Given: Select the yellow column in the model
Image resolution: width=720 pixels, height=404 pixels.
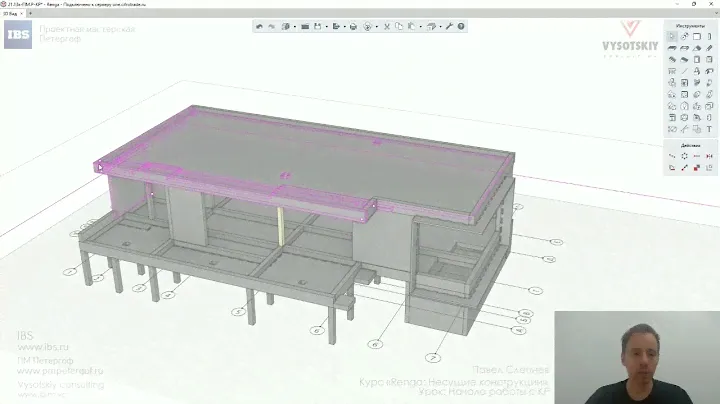Looking at the screenshot, I should [x=281, y=227].
